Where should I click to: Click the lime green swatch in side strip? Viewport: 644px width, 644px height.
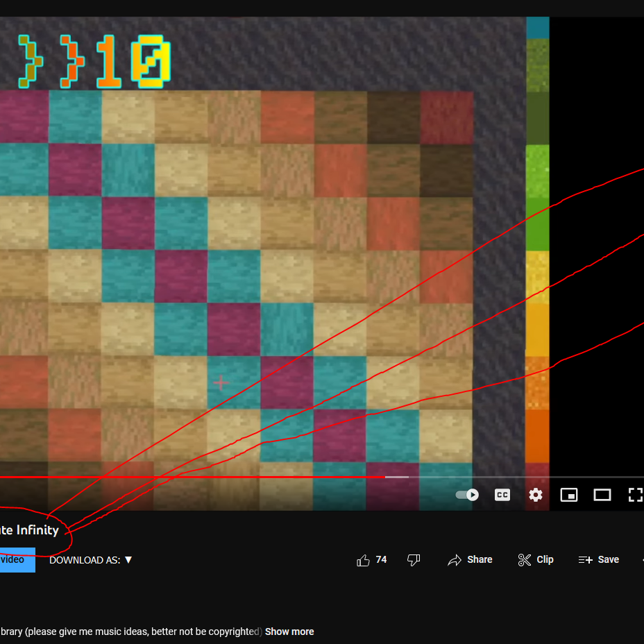tap(538, 171)
